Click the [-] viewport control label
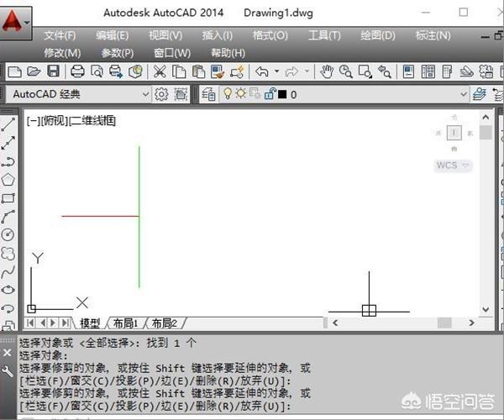This screenshot has height=420, width=504. 34,121
